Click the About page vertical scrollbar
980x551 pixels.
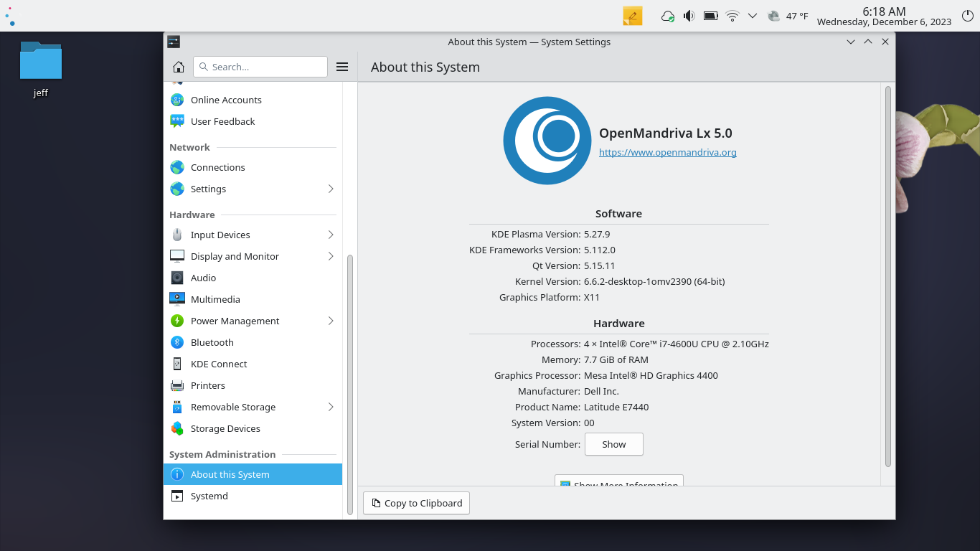888,276
